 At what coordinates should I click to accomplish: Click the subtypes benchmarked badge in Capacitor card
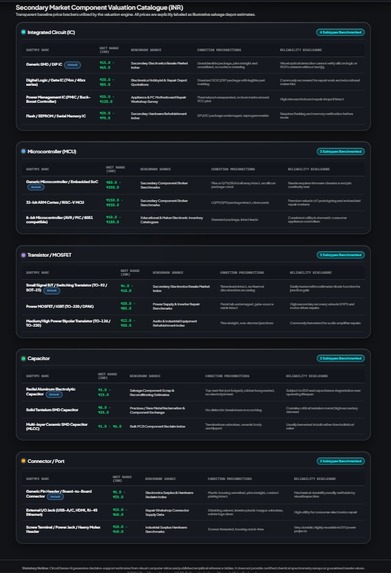pos(340,358)
